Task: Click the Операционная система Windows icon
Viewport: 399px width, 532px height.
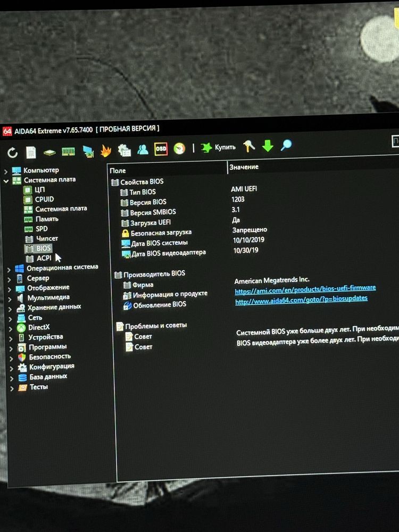Action: 20,269
